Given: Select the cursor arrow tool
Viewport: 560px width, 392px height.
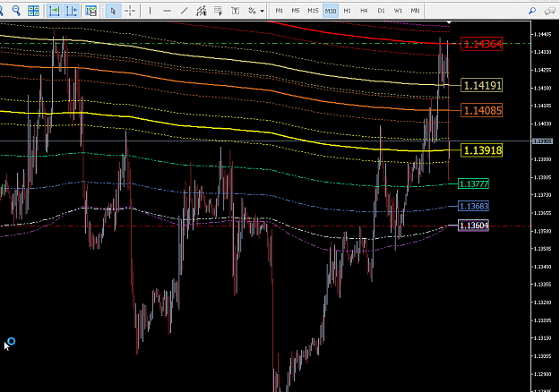Looking at the screenshot, I should tap(113, 11).
